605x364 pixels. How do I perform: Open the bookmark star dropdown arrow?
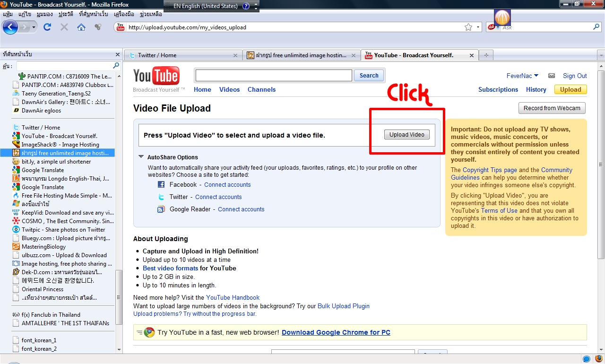pyautogui.click(x=478, y=27)
